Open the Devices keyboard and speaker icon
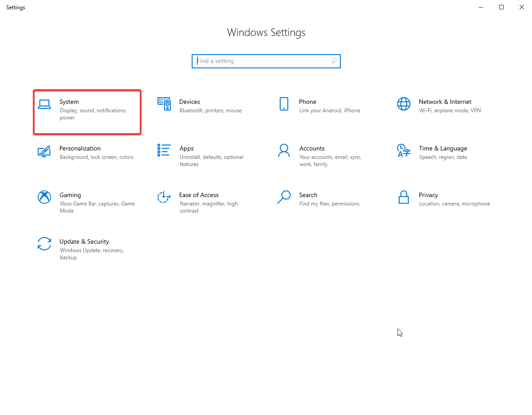The width and height of the screenshot is (532, 415). click(x=164, y=104)
